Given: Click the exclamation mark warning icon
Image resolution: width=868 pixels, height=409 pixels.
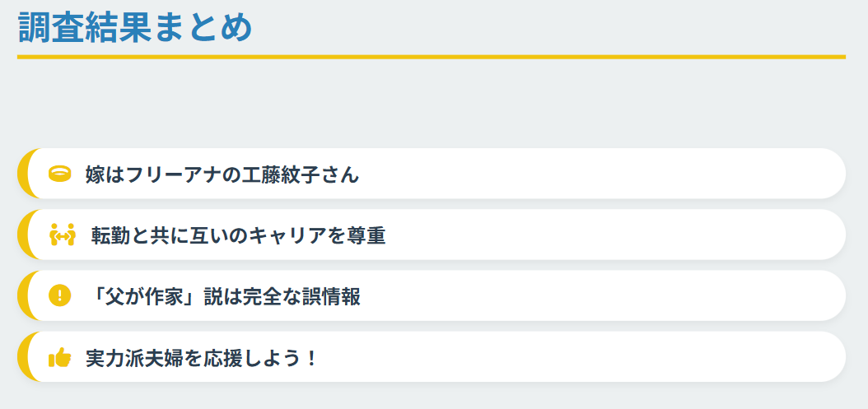Looking at the screenshot, I should [x=60, y=296].
